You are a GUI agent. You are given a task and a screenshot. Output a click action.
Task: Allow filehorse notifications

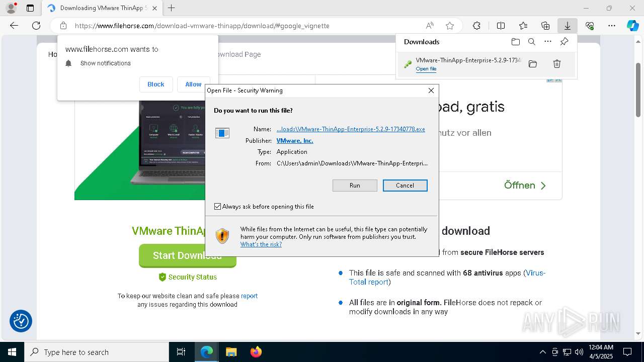coord(193,84)
